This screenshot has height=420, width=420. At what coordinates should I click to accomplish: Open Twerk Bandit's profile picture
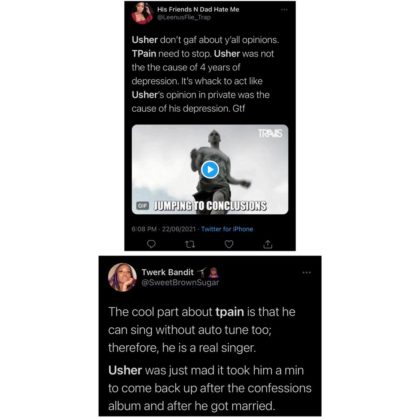pyautogui.click(x=122, y=277)
